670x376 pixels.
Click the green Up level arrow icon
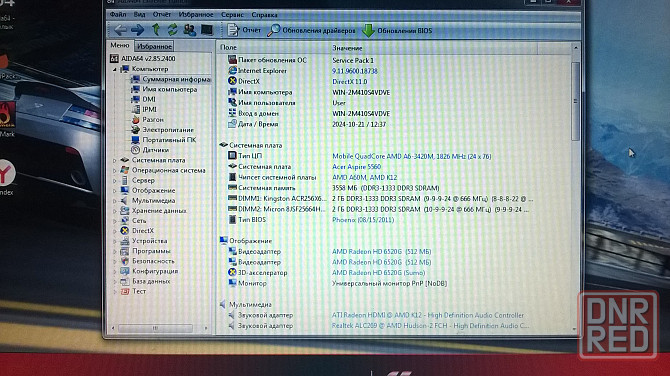(x=156, y=29)
